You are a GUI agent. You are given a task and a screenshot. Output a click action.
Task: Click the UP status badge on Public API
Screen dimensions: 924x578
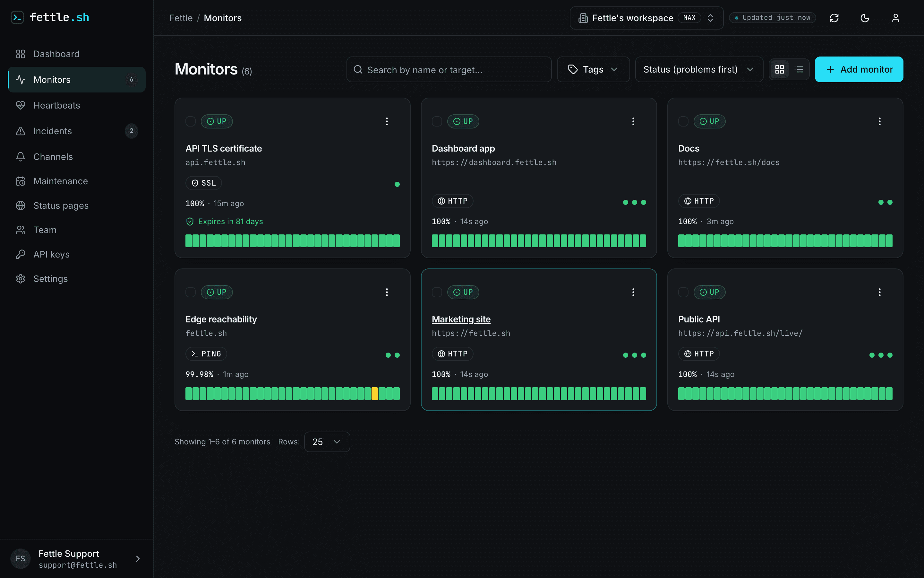(x=709, y=293)
